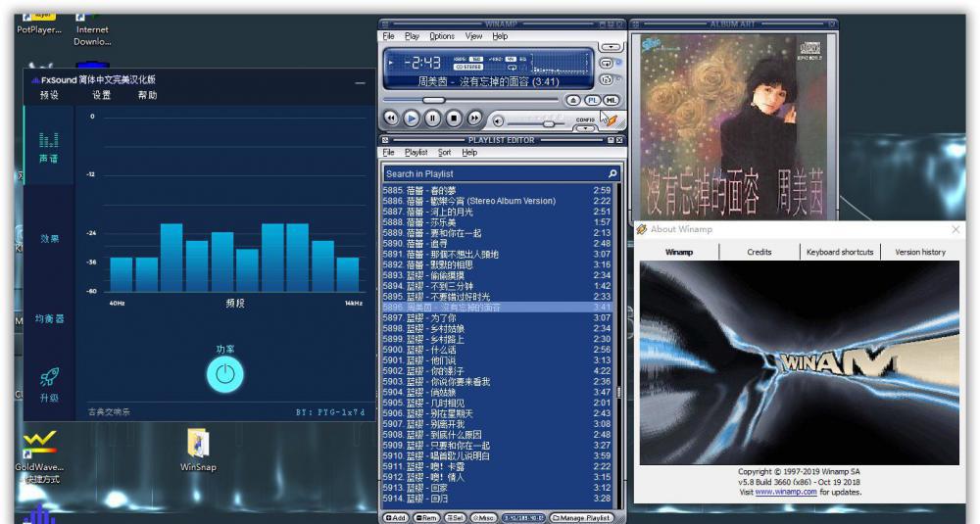Toggle the FxSound power button

pos(225,374)
